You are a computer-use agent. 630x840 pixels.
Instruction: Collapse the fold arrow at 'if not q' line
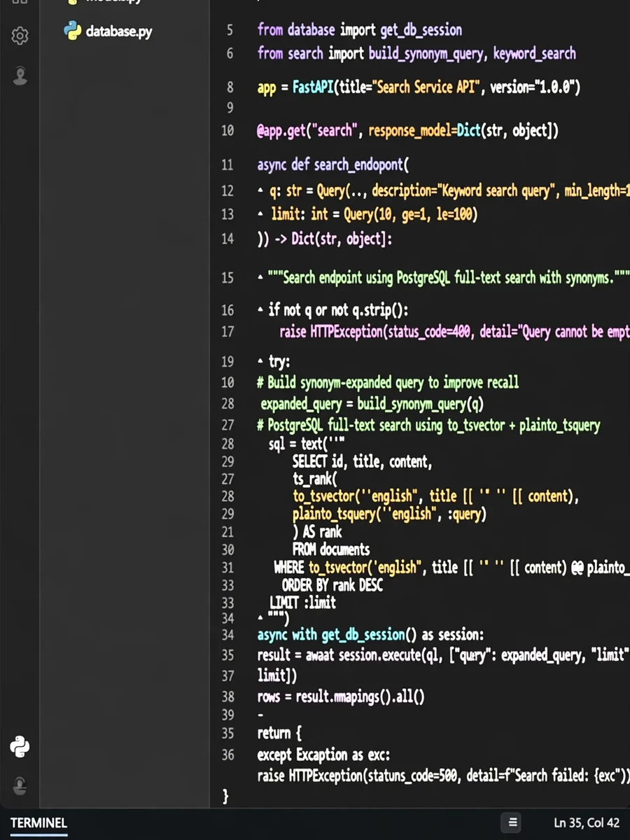click(x=261, y=310)
